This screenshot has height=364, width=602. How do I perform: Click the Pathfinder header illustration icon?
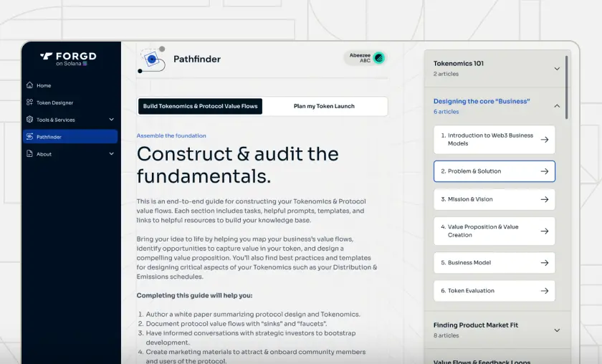[x=151, y=59]
